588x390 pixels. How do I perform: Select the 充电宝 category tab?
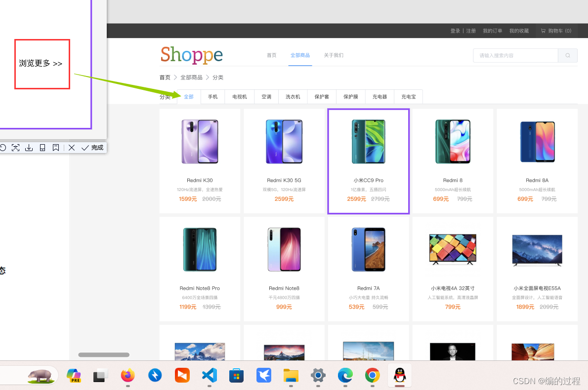408,97
